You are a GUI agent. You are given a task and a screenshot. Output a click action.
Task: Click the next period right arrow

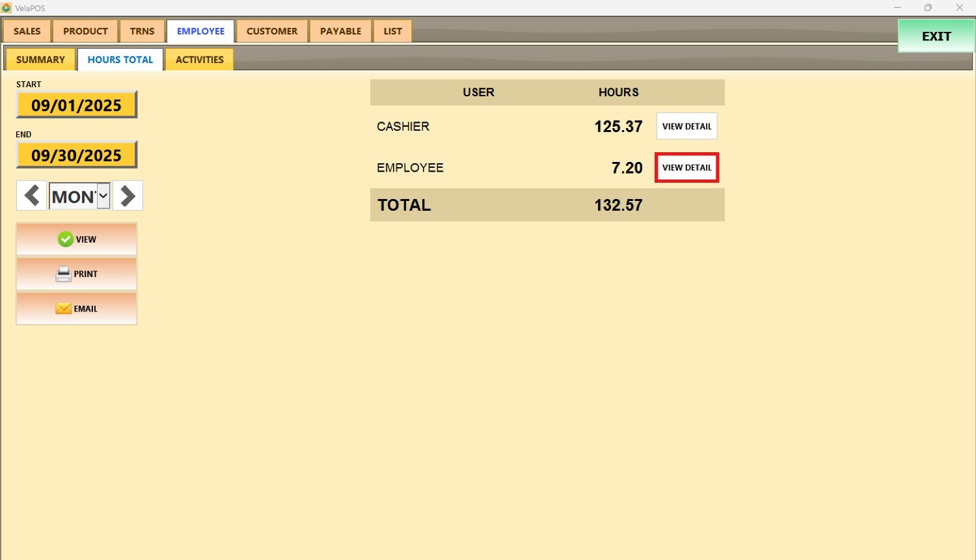coord(128,196)
